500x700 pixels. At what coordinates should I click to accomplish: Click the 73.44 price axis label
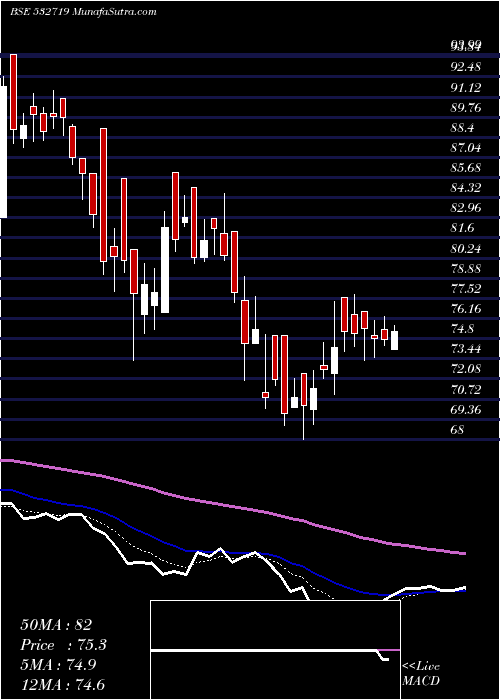[x=467, y=349]
